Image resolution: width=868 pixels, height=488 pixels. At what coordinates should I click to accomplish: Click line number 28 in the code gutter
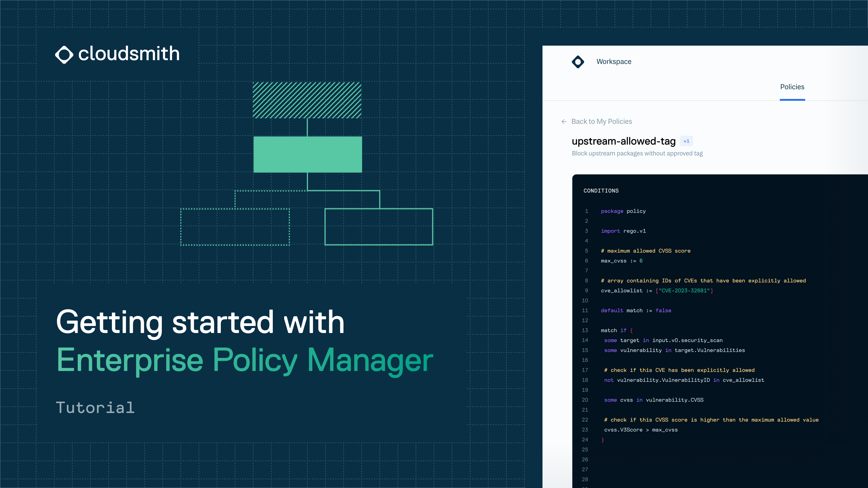[x=585, y=480]
